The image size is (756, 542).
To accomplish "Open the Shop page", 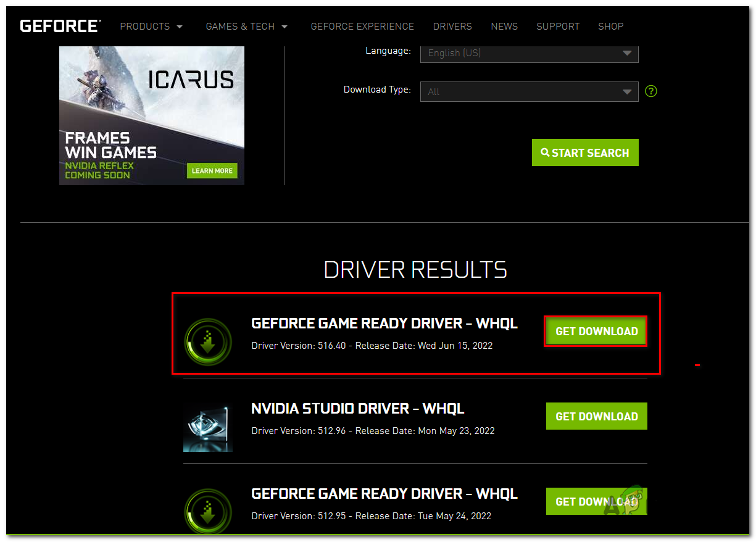I will (x=611, y=27).
